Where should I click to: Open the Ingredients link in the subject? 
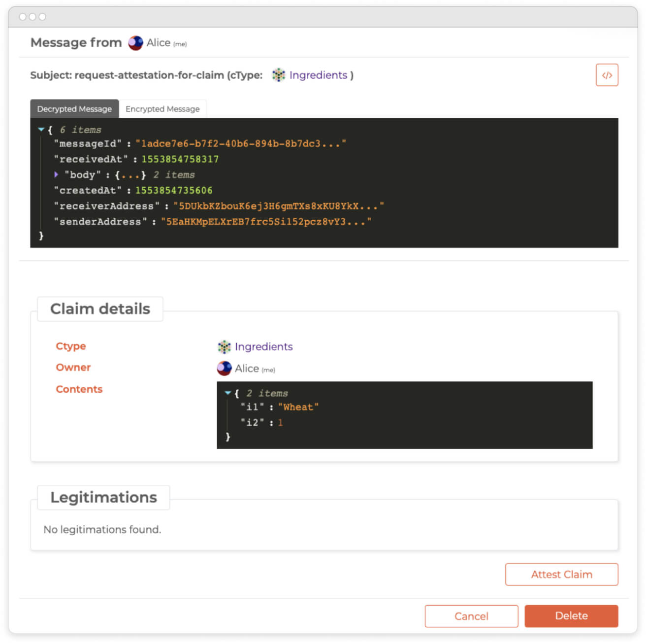pos(318,75)
